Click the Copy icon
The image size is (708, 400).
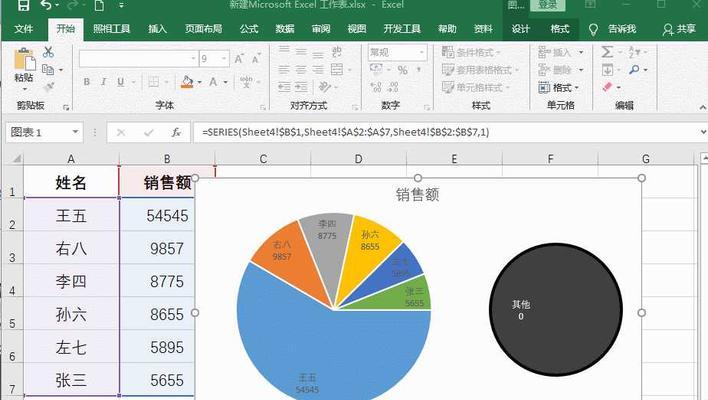click(x=48, y=70)
